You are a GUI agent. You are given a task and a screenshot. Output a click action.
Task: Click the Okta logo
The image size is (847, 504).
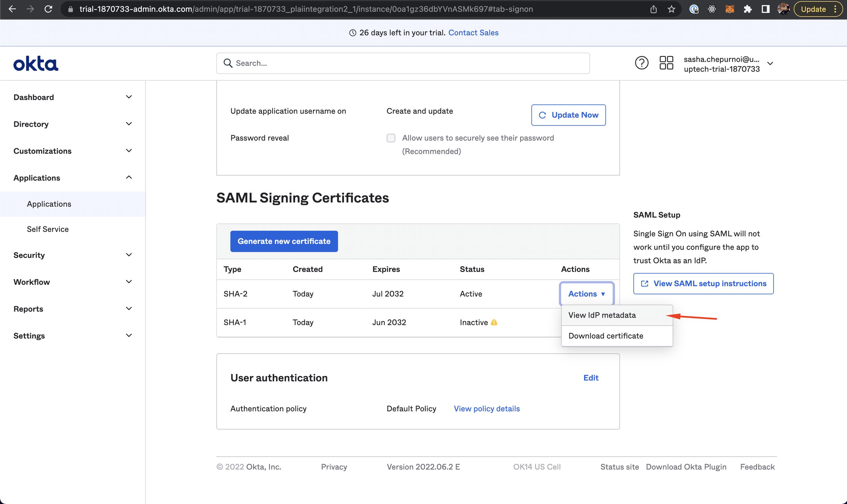click(36, 63)
